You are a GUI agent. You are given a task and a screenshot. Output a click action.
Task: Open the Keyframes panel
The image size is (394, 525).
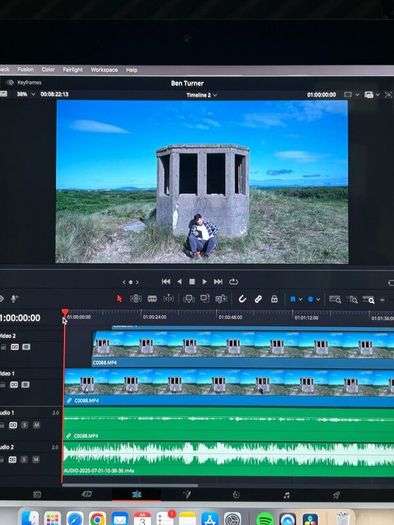tap(25, 83)
